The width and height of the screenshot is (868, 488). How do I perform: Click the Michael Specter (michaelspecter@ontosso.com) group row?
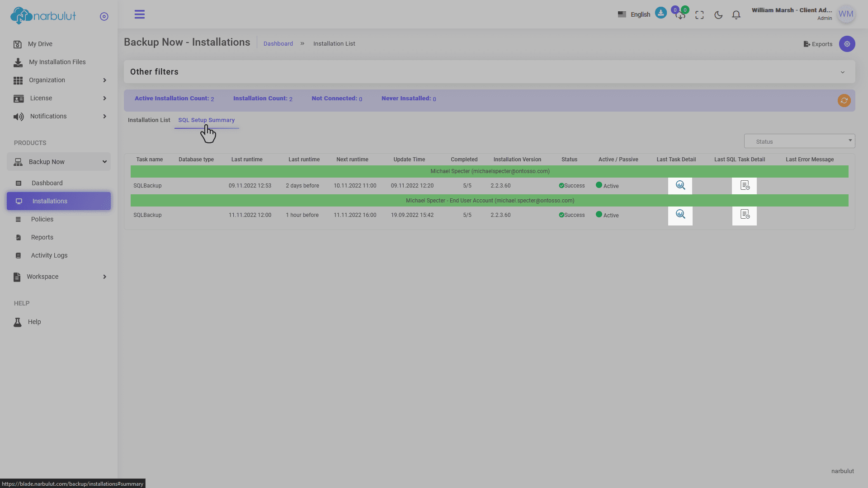click(490, 171)
